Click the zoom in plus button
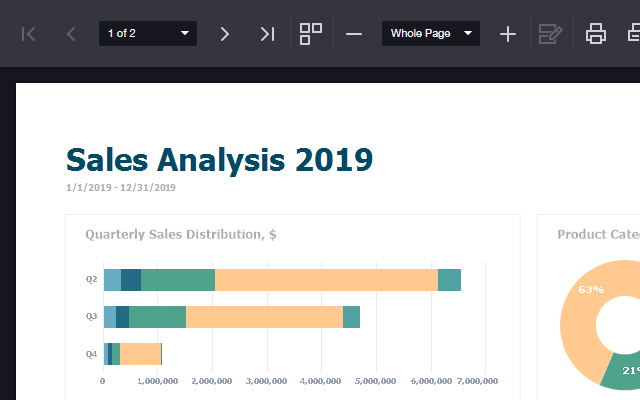640x400 pixels. [508, 34]
